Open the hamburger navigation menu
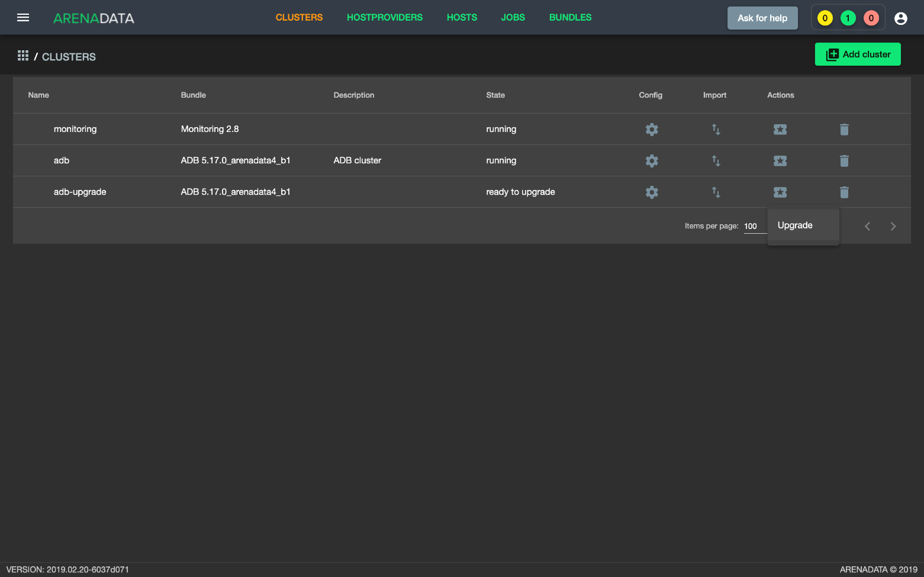This screenshot has width=924, height=577. 23,18
